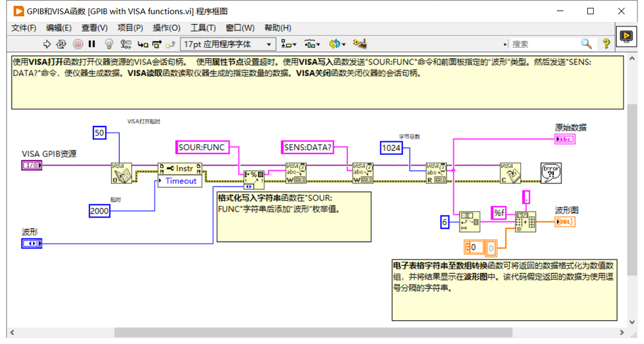Open the 编辑(E) menu
Screen dimensions: 644x344
point(59,28)
